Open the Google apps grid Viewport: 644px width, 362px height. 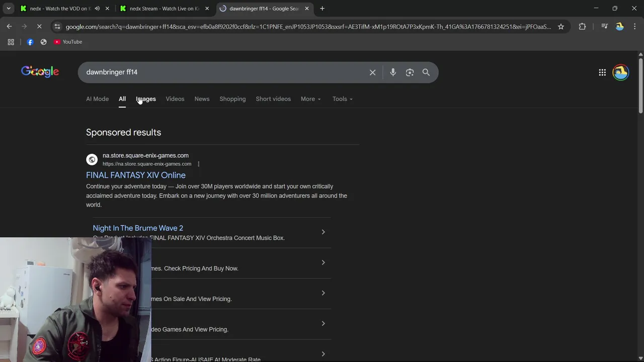[602, 72]
